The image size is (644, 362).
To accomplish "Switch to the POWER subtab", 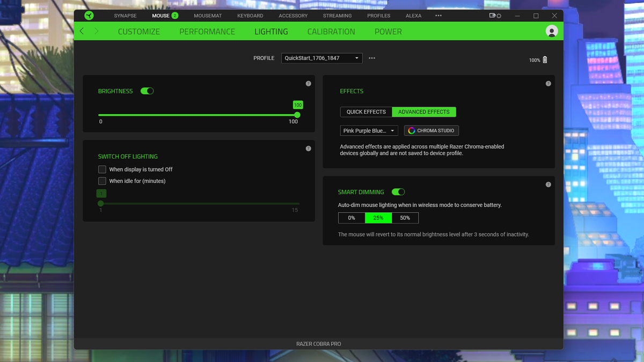I will click(x=388, y=31).
